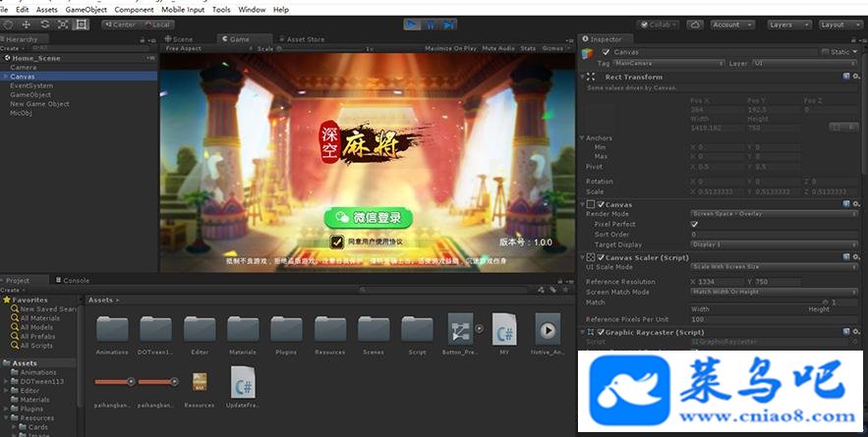
Task: Switch to the Scene tab
Action: 179,39
